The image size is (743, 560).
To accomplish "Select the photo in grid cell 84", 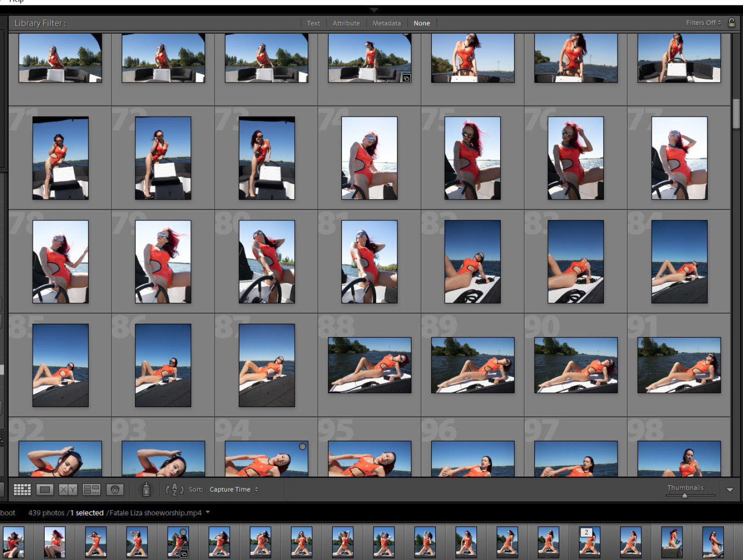I will [x=679, y=262].
